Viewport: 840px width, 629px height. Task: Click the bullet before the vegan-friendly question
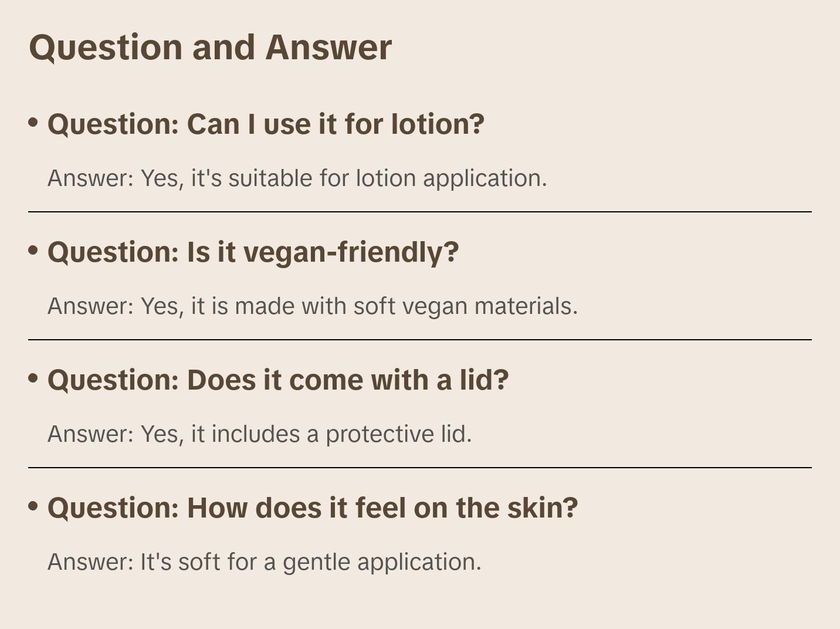(33, 251)
